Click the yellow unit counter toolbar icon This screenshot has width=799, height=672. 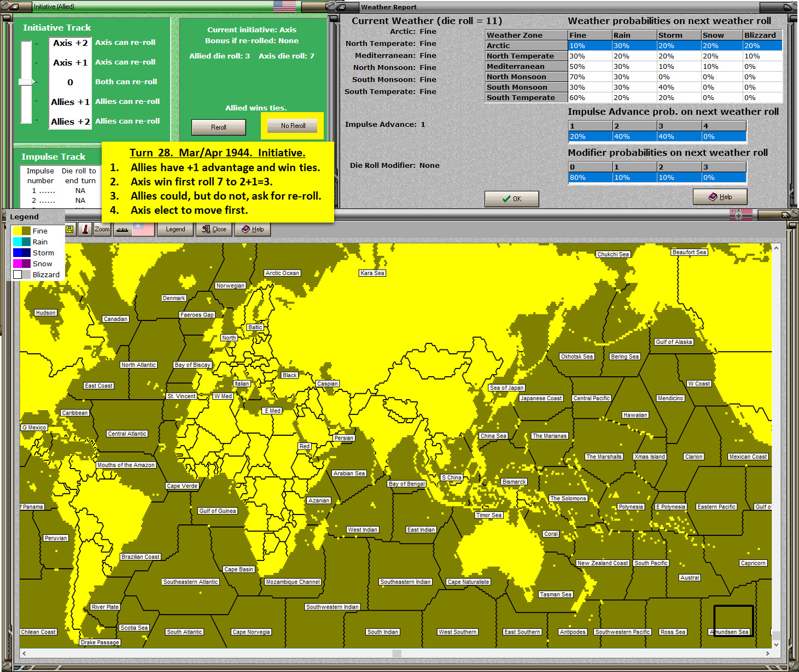[69, 229]
